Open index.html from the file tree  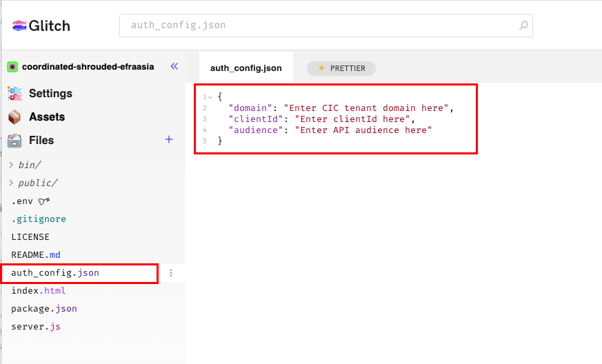[38, 291]
